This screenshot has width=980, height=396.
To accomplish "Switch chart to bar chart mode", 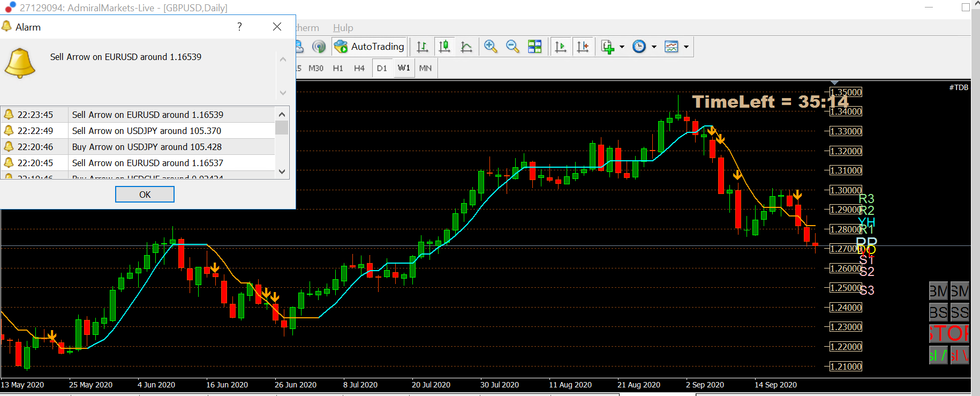I will point(423,47).
